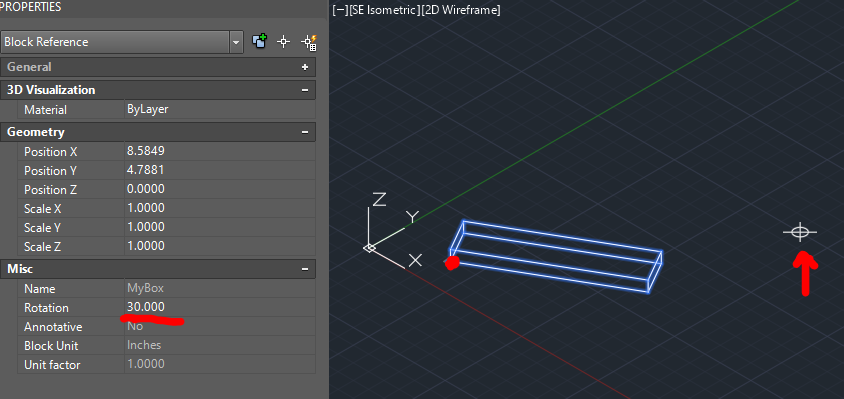
Task: Open the SE Isometric view menu
Action: [384, 10]
